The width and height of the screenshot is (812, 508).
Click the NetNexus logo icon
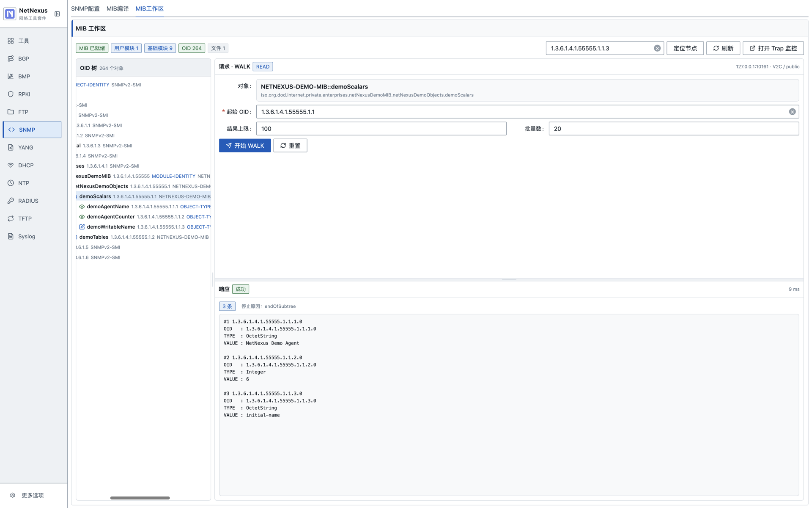tap(10, 14)
